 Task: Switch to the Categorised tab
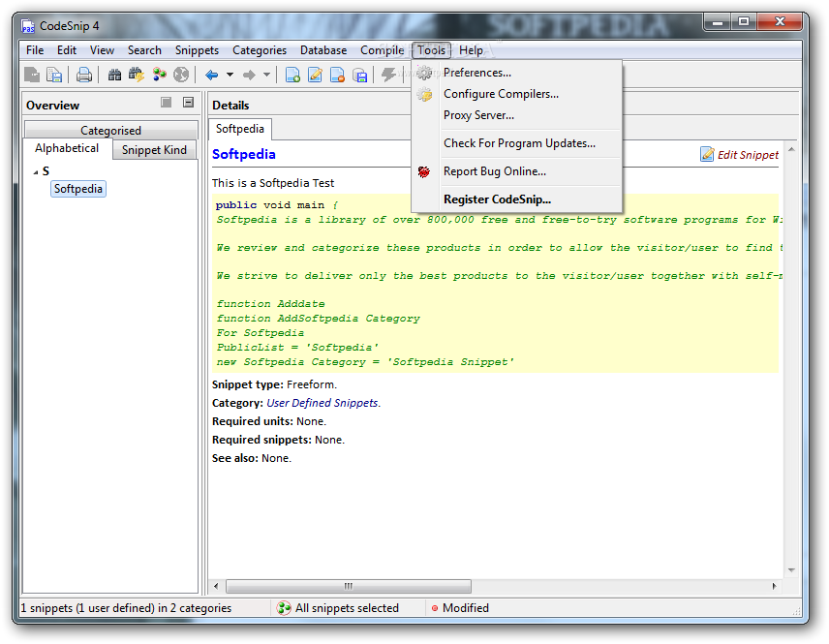click(x=111, y=130)
